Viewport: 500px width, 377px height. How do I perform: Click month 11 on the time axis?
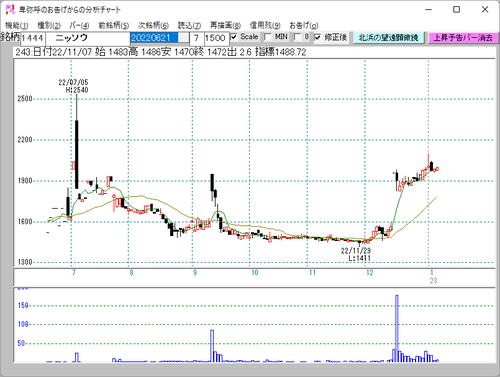pos(312,273)
